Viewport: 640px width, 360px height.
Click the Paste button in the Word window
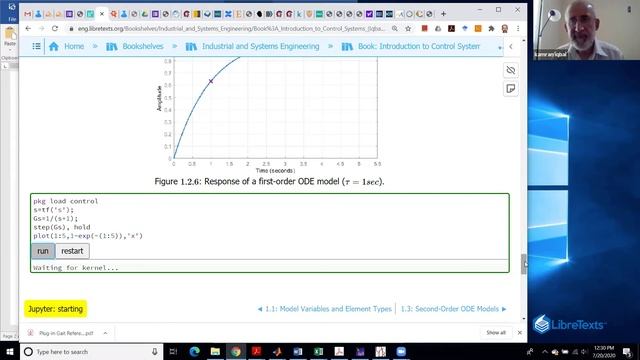pos(9,38)
